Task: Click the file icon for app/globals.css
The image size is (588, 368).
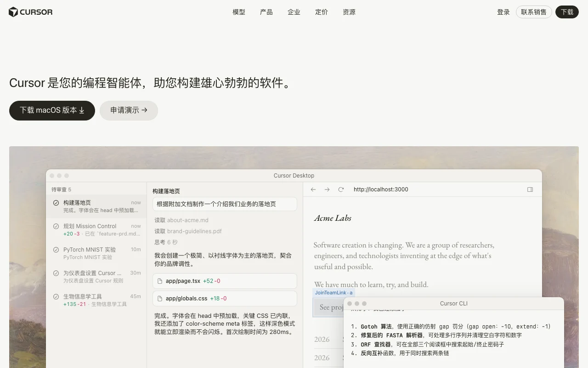Action: 160,299
